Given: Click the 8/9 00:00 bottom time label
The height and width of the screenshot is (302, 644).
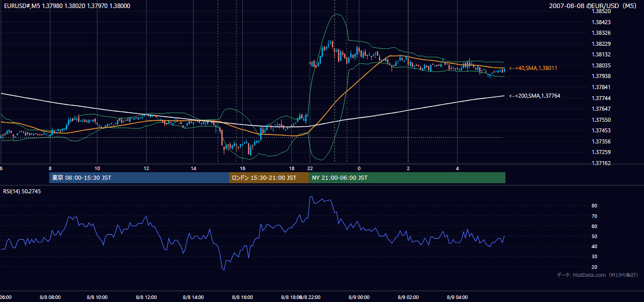Looking at the screenshot, I should tap(359, 297).
